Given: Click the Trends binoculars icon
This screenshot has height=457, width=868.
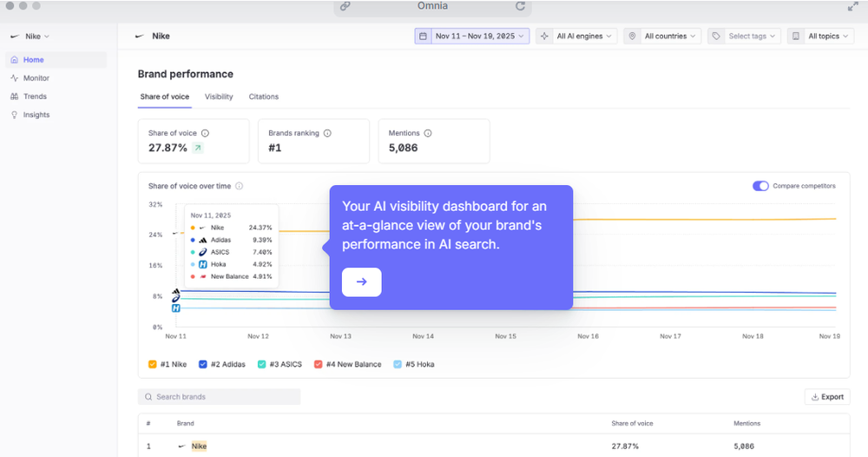Looking at the screenshot, I should (15, 96).
